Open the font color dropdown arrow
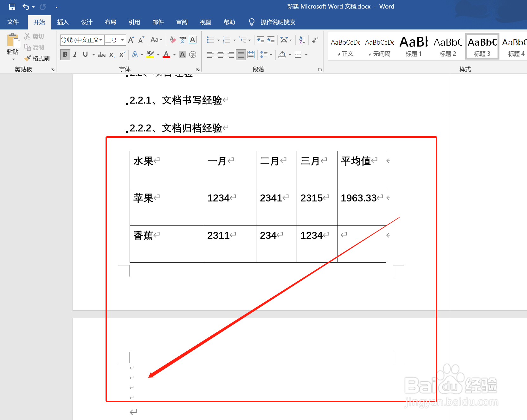Viewport: 527px width, 420px height. point(174,54)
